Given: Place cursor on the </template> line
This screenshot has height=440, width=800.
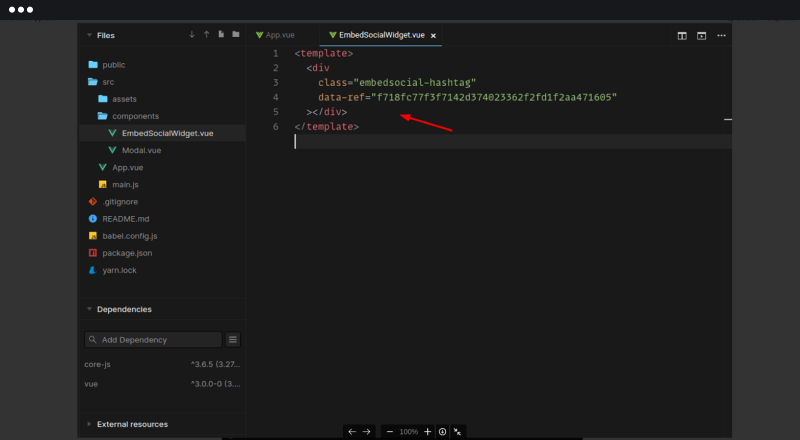Looking at the screenshot, I should pyautogui.click(x=327, y=126).
